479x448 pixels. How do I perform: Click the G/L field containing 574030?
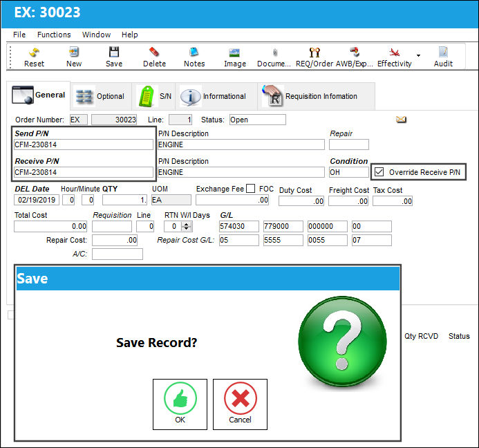pyautogui.click(x=239, y=227)
